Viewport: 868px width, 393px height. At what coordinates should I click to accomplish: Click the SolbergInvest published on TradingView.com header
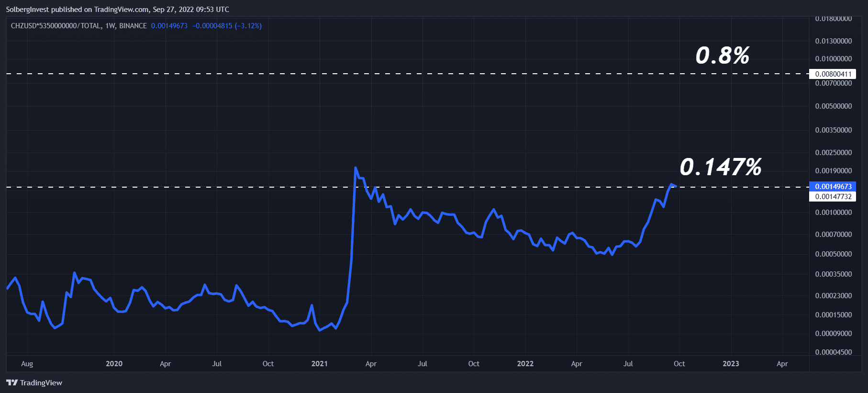pyautogui.click(x=117, y=10)
